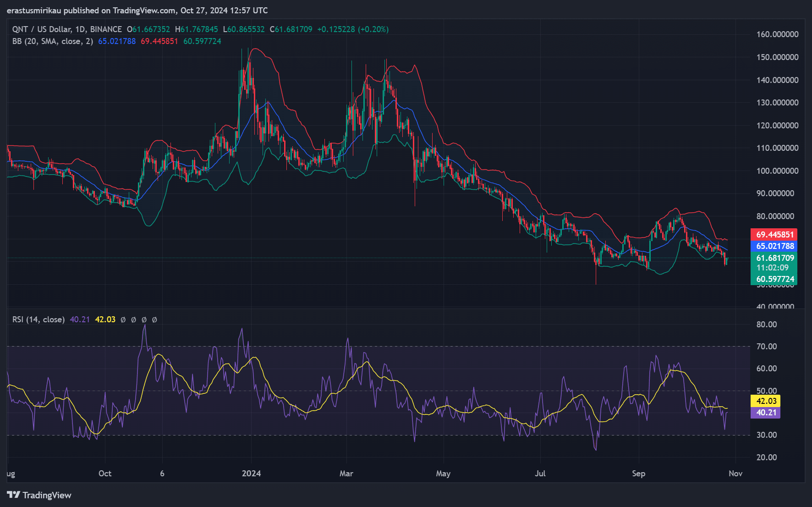The width and height of the screenshot is (812, 507).
Task: Click the 70.00 RSI scale label
Action: pos(767,347)
